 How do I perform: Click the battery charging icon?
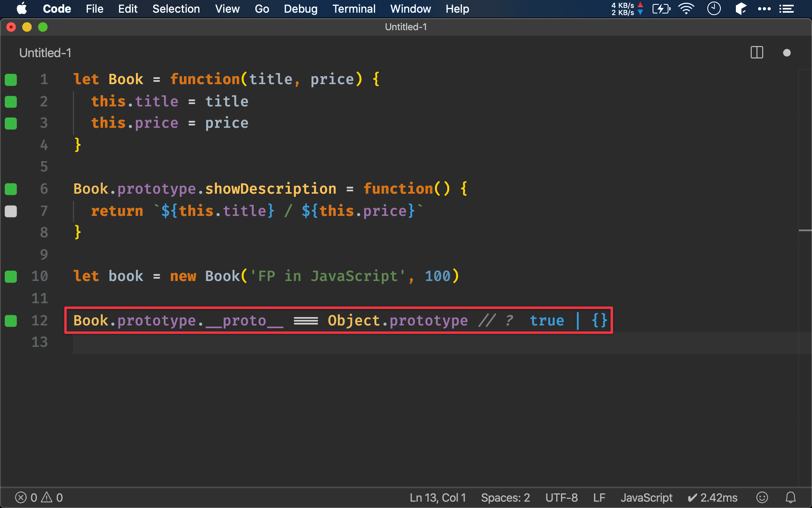pos(661,9)
